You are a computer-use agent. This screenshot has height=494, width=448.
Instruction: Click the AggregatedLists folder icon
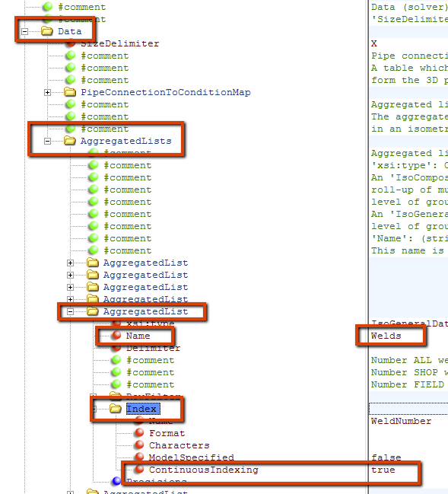tap(70, 141)
